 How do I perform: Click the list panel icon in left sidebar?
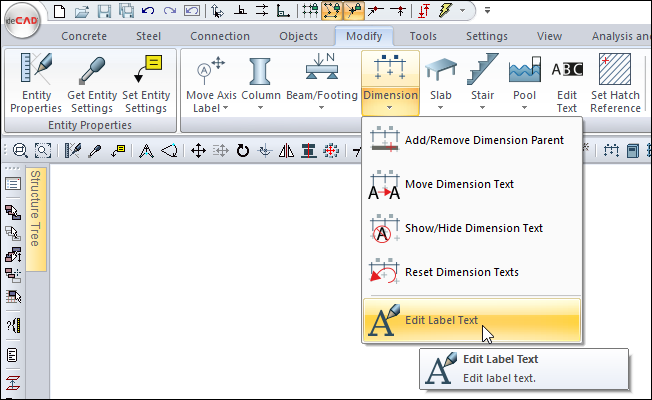[13, 184]
